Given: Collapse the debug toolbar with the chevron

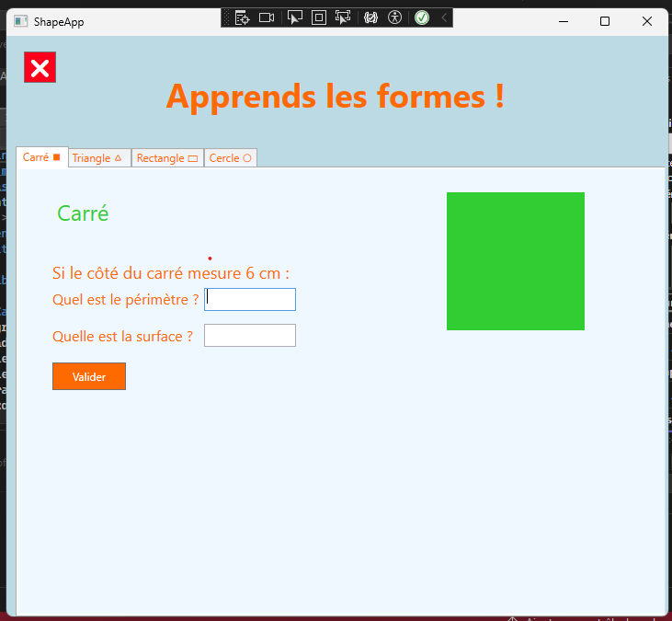Looking at the screenshot, I should pos(444,17).
